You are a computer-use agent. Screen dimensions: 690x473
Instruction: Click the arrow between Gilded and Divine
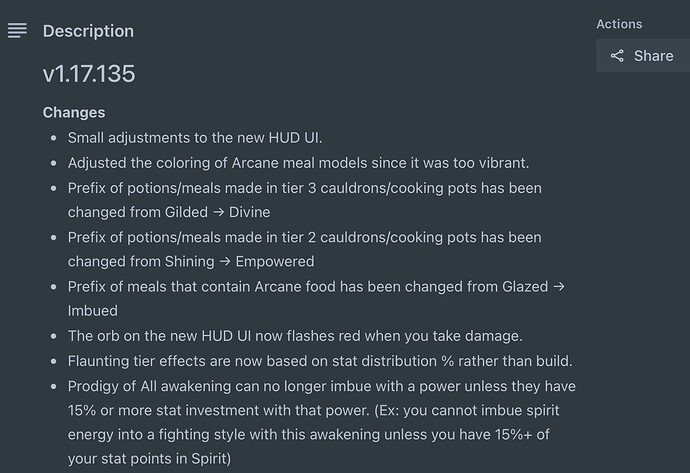click(x=218, y=213)
